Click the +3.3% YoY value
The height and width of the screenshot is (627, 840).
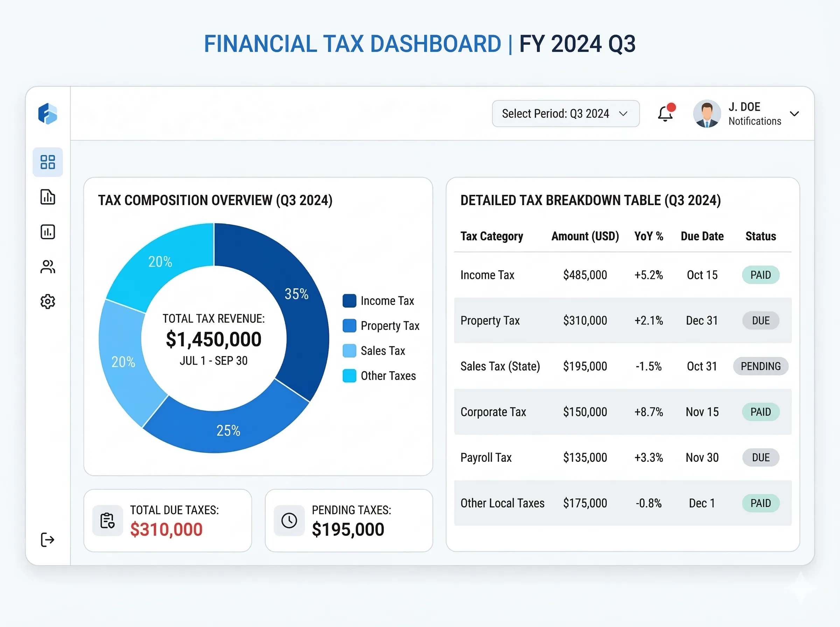649,457
